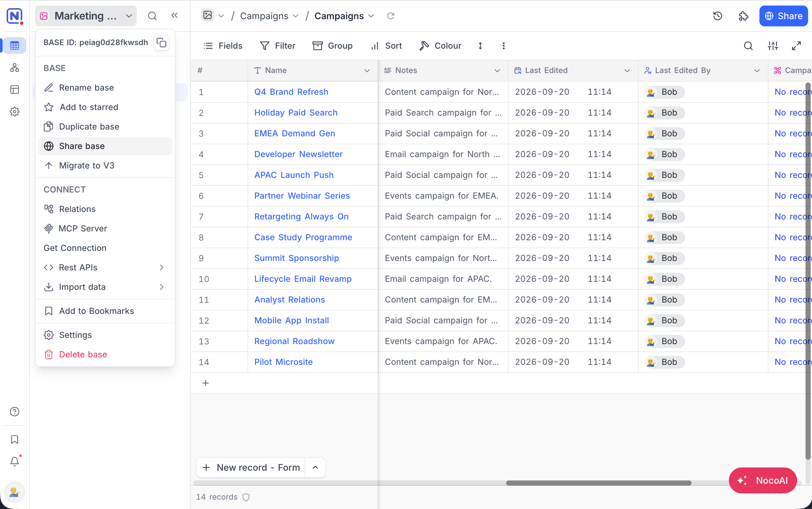Collapse the sidebar with double-chevron icon
This screenshot has height=509, width=812.
[174, 16]
